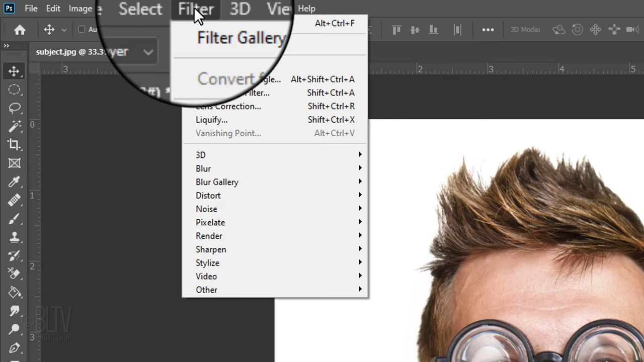Enable the Auto-Select checkbox
Viewport: 644px width, 362px height.
point(82,30)
